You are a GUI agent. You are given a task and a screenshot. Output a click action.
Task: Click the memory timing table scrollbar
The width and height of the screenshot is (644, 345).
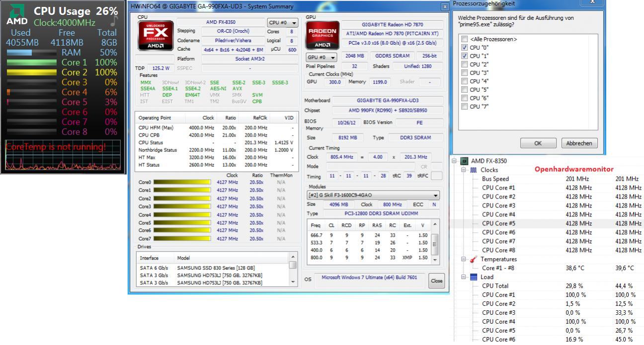436,242
